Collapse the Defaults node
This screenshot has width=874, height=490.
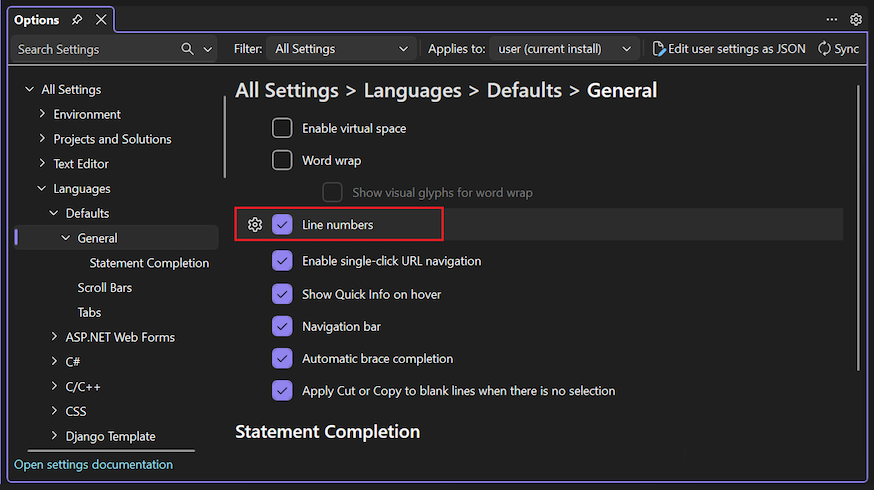click(54, 213)
